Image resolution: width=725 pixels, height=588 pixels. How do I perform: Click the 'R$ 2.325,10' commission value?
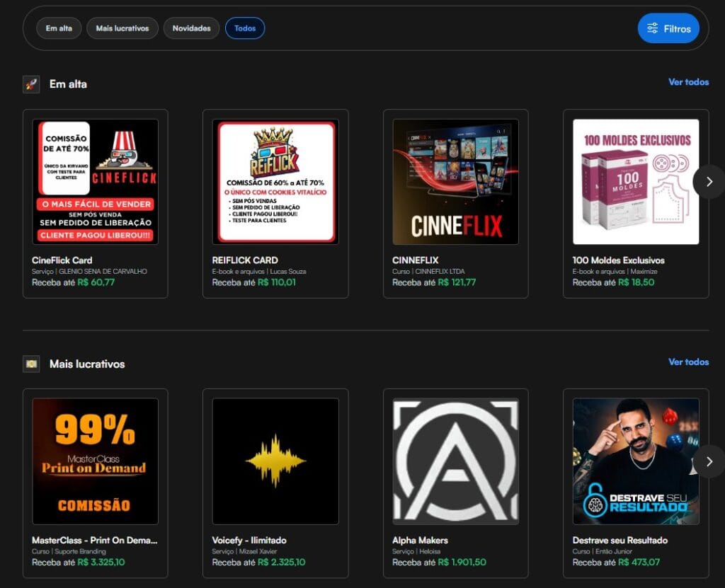pos(282,562)
